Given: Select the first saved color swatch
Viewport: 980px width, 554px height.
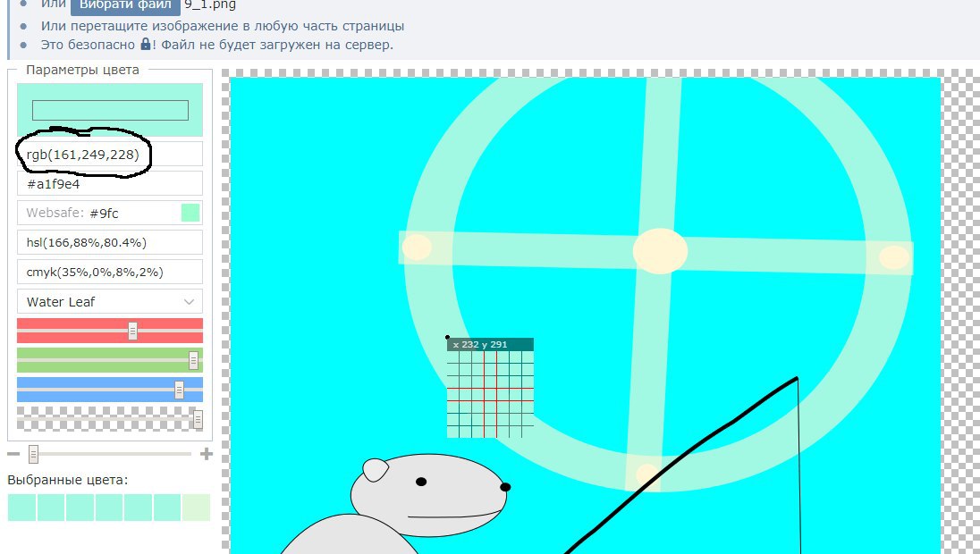Looking at the screenshot, I should (21, 508).
